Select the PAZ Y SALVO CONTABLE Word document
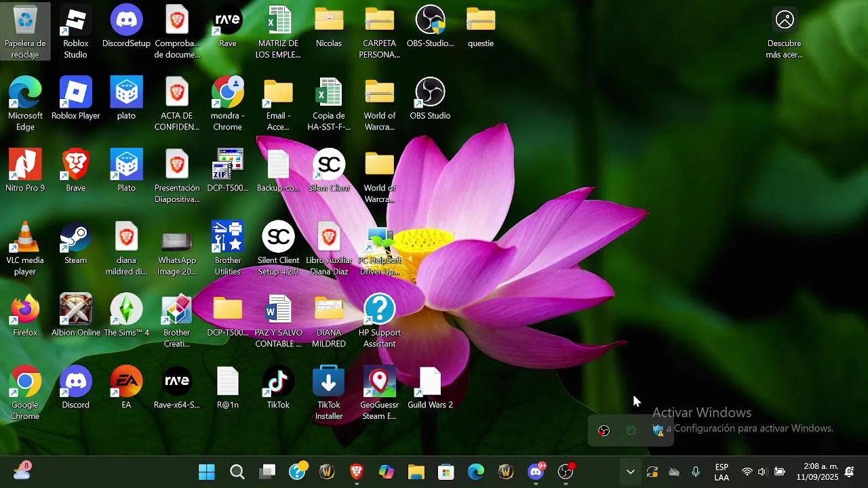 tap(278, 321)
